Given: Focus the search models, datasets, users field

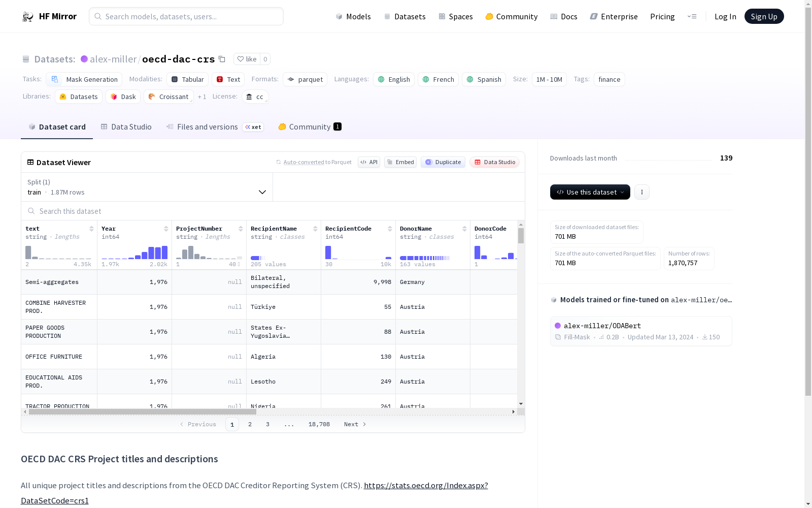Looking at the screenshot, I should tap(186, 16).
